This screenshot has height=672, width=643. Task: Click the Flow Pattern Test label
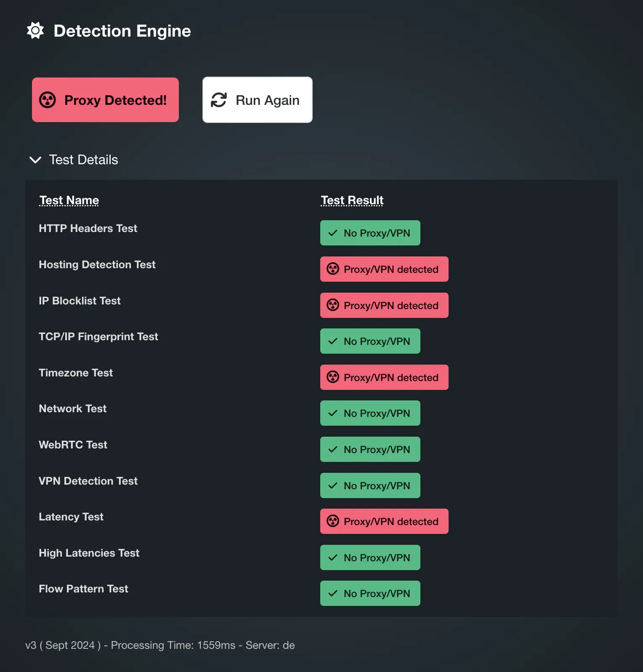tap(83, 589)
